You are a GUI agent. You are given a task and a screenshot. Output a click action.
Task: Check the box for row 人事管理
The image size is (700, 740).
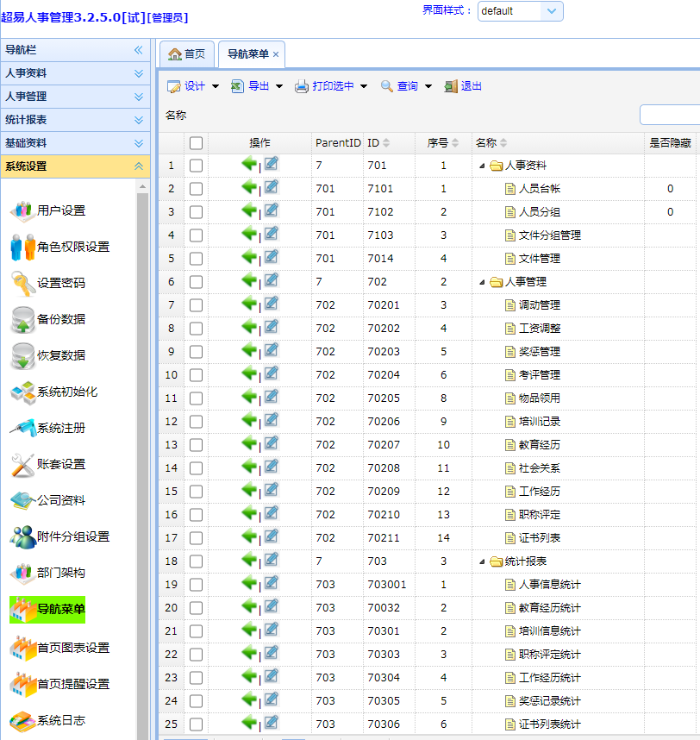pos(196,282)
